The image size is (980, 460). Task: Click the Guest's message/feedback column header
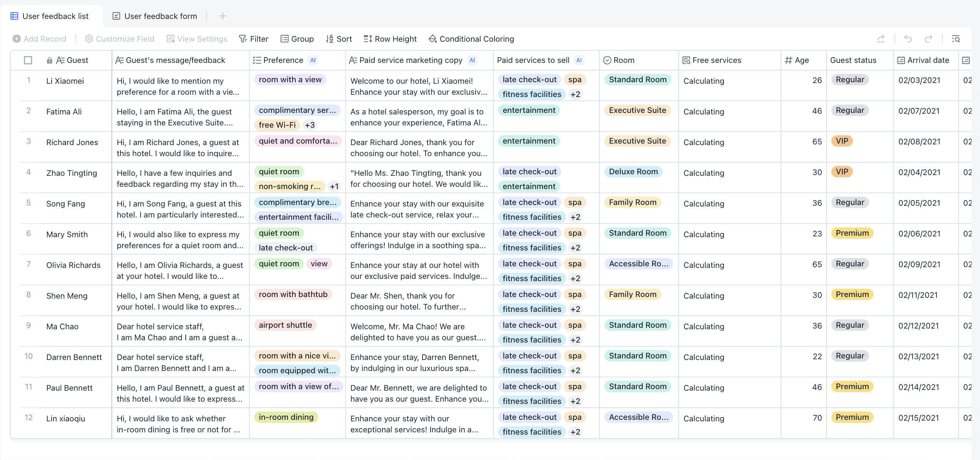175,60
